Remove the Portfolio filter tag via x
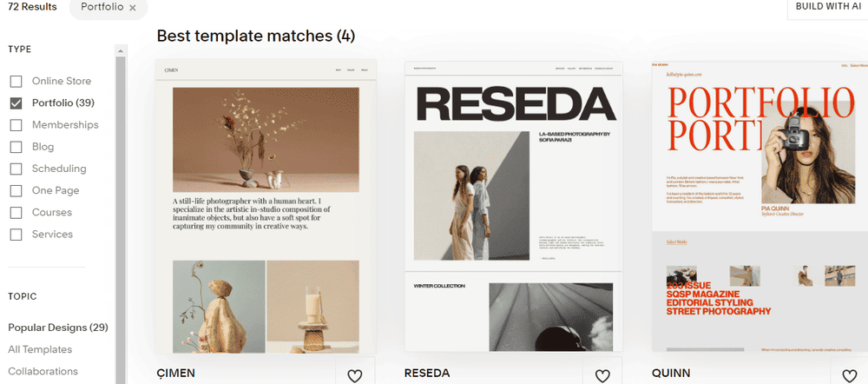868x384 pixels. pyautogui.click(x=132, y=8)
